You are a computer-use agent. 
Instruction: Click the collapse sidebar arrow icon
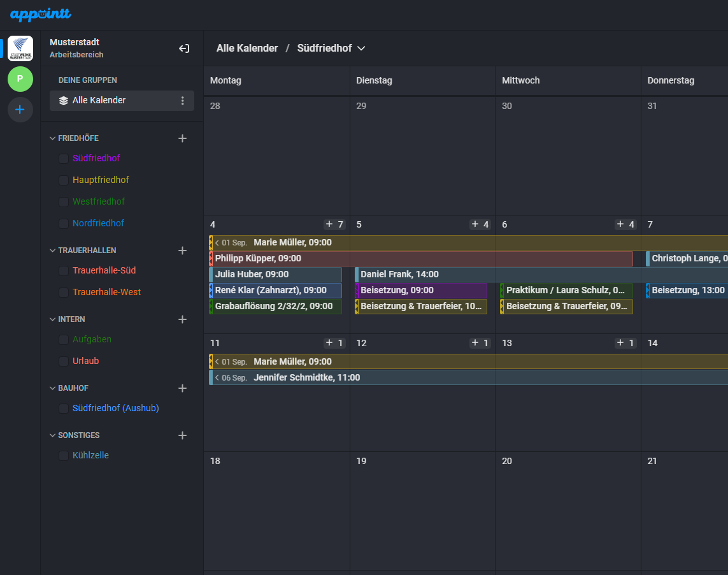tap(184, 48)
